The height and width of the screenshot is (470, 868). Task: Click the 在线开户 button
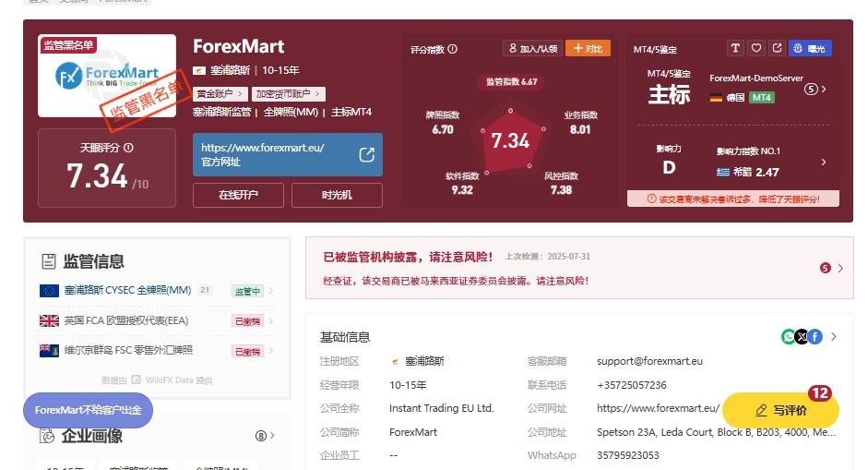[x=238, y=195]
